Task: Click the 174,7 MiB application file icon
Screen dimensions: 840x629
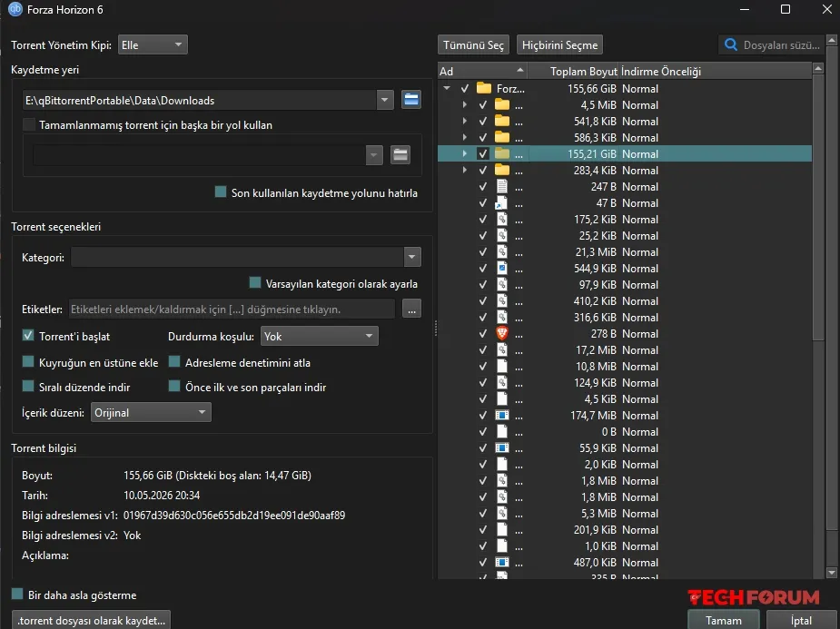Action: tap(502, 416)
